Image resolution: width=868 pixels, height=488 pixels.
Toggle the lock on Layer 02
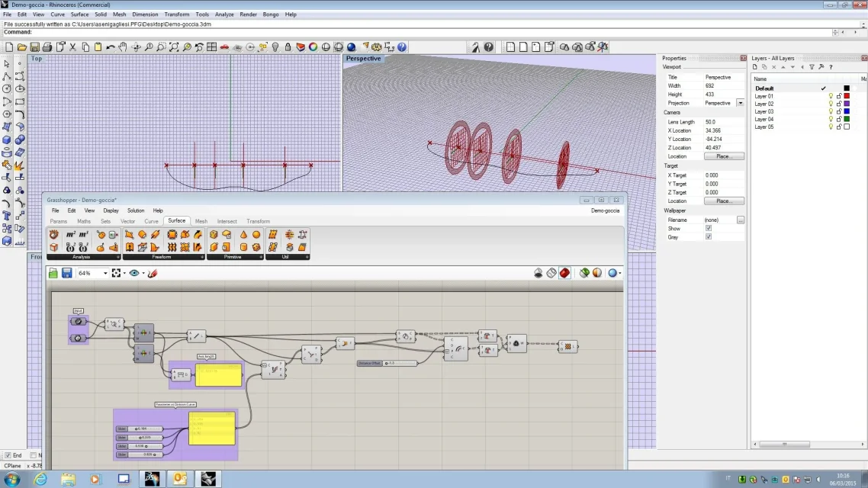(x=839, y=104)
